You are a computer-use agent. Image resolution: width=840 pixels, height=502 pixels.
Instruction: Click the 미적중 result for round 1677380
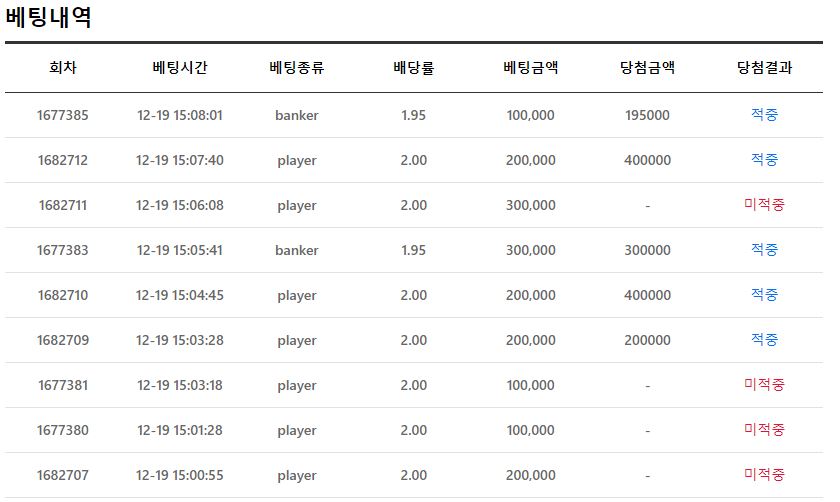pyautogui.click(x=764, y=430)
